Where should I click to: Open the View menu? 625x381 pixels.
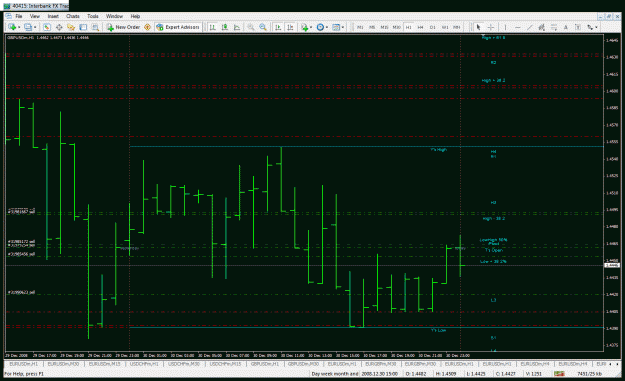pos(35,16)
